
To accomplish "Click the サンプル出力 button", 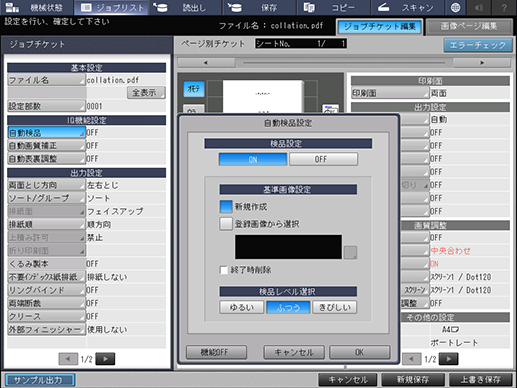I will coord(40,380).
